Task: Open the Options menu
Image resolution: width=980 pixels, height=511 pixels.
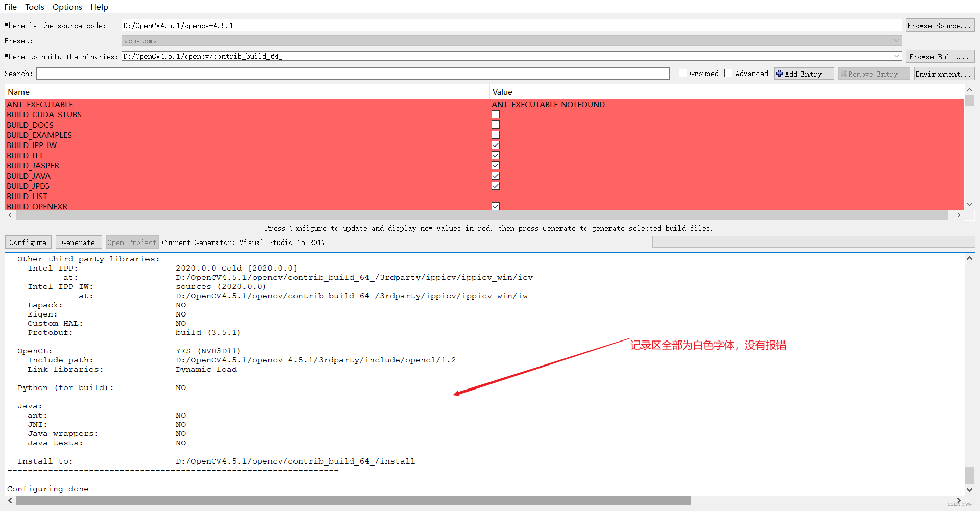Action: click(67, 7)
